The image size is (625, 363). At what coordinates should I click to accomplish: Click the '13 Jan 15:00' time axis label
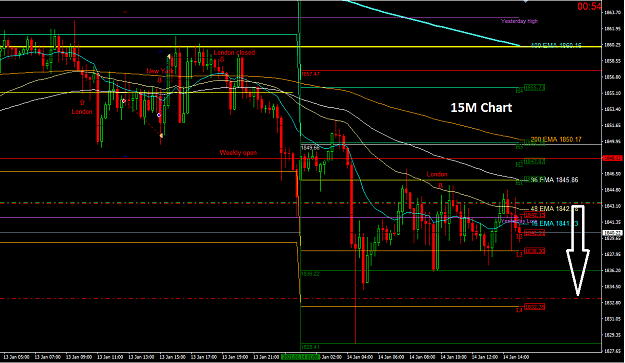tap(172, 357)
